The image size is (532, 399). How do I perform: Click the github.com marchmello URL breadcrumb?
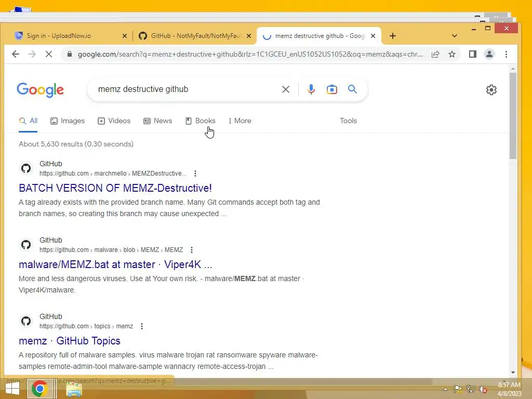pos(113,174)
